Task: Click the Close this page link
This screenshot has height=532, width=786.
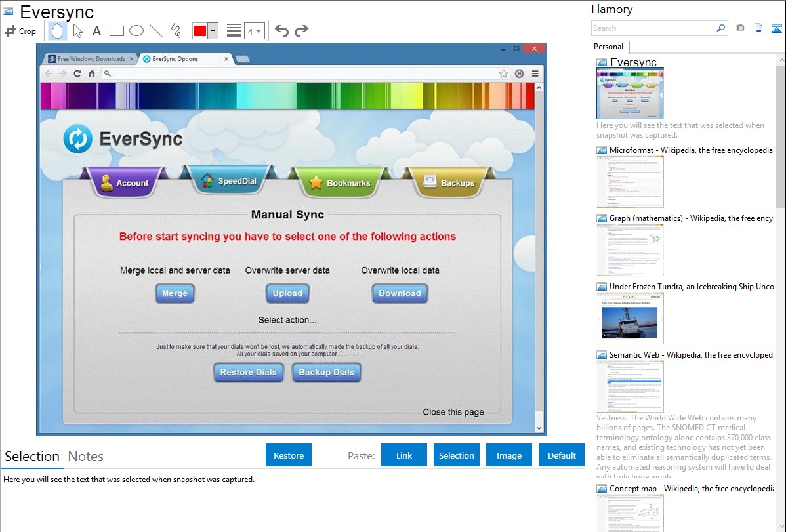Action: pyautogui.click(x=453, y=412)
